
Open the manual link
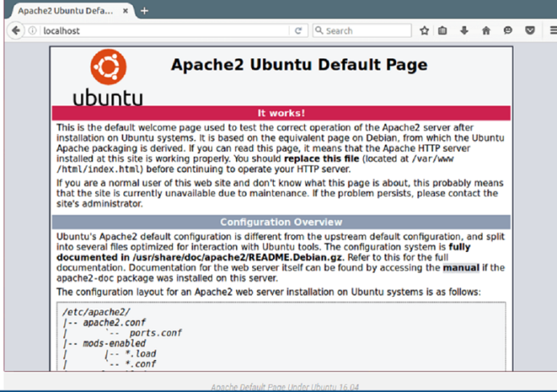click(461, 268)
